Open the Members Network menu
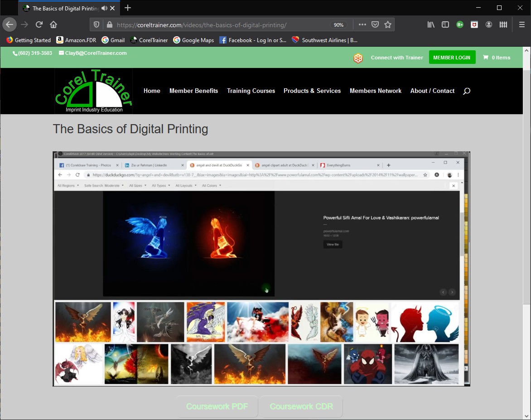Image resolution: width=531 pixels, height=420 pixels. pos(376,91)
